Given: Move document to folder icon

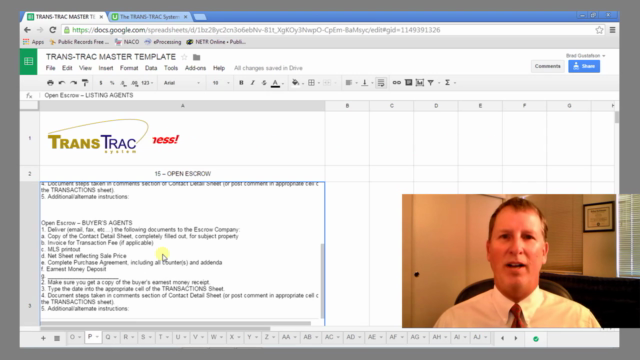Looking at the screenshot, I should click(196, 57).
